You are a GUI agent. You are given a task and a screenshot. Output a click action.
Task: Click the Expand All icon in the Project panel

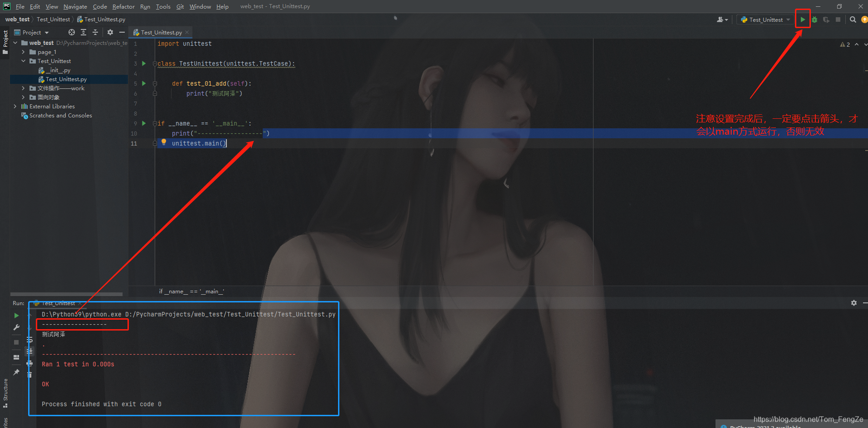(83, 32)
